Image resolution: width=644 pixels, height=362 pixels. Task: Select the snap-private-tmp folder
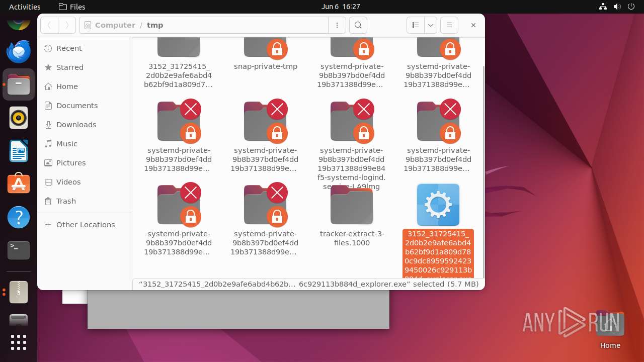tap(266, 54)
